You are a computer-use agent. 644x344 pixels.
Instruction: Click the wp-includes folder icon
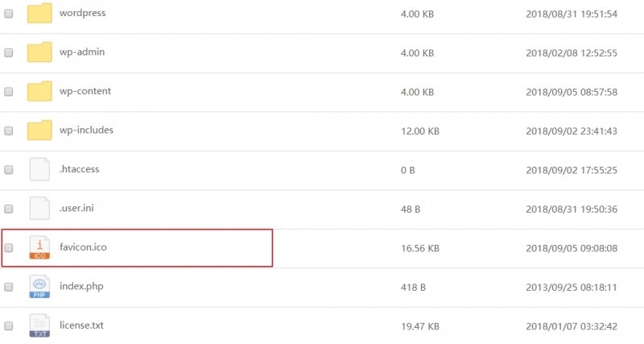tap(39, 131)
